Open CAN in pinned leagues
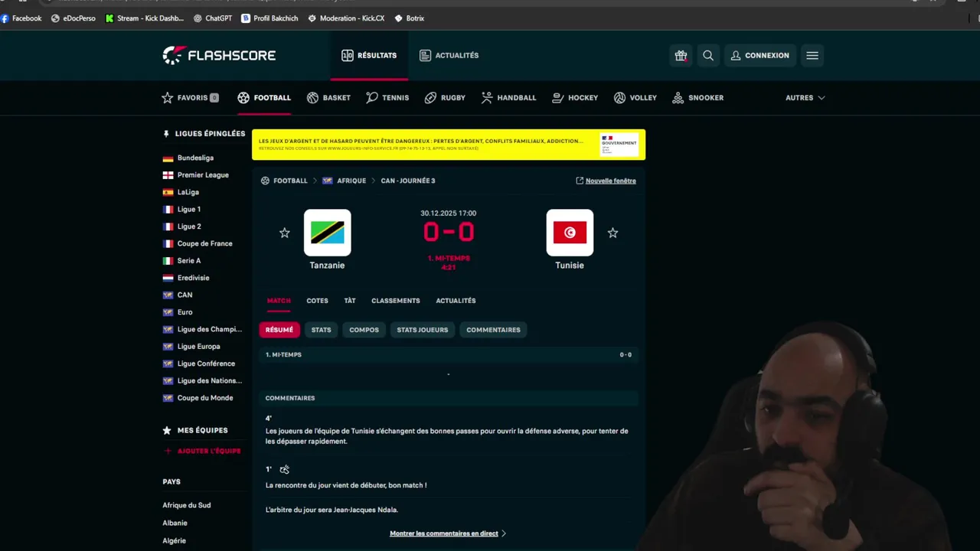The image size is (980, 551). click(x=185, y=295)
